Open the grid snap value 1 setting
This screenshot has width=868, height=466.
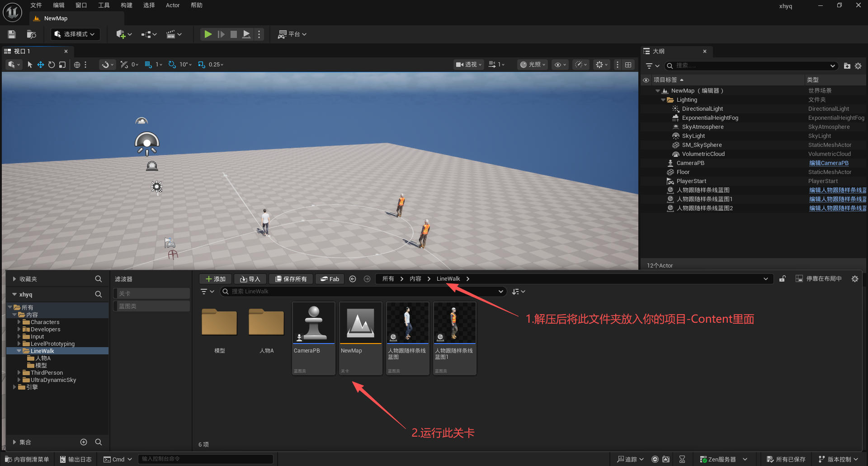coord(159,65)
